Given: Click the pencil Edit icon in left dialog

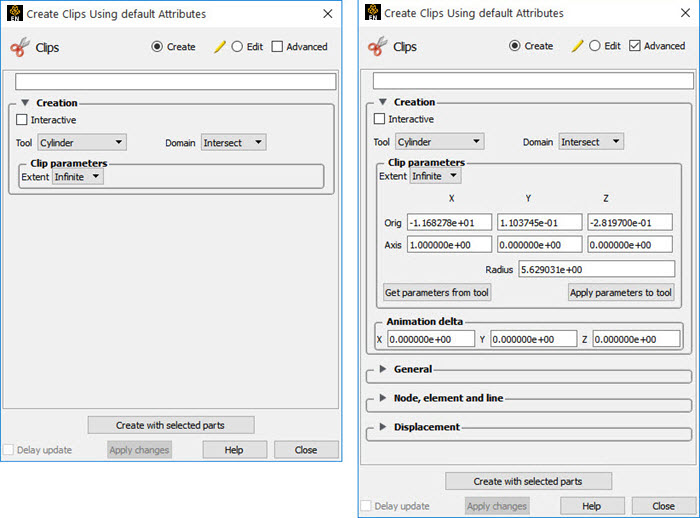Looking at the screenshot, I should point(220,46).
